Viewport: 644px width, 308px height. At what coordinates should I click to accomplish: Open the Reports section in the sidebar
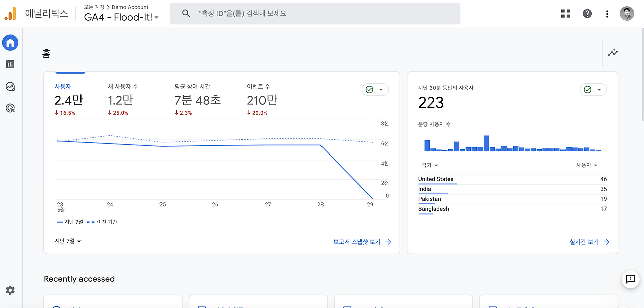click(10, 64)
